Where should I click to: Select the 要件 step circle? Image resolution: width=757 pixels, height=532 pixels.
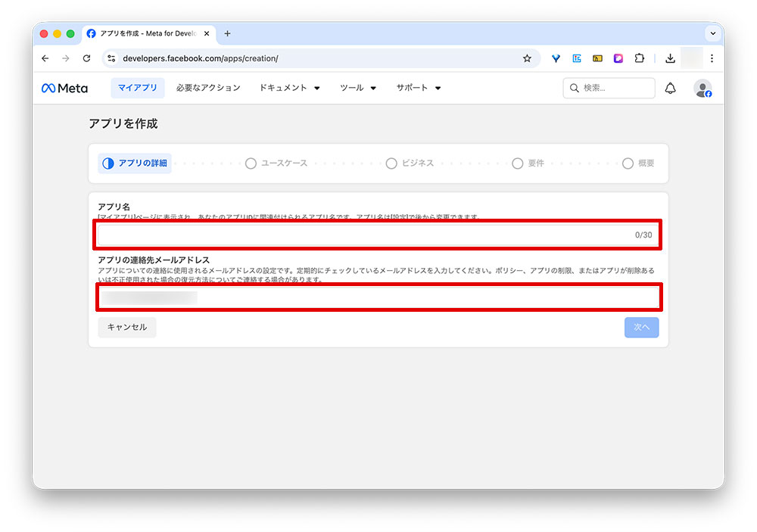click(517, 163)
